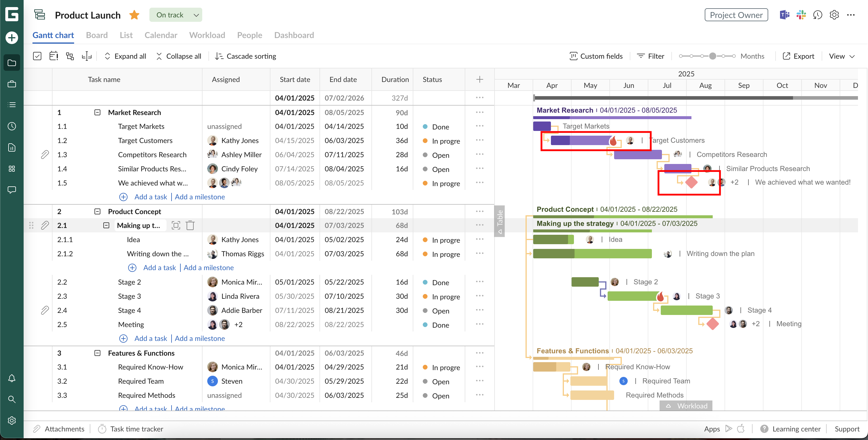Click the We achieved milestone diamond
Viewport: 868px width, 440px height.
[691, 182]
